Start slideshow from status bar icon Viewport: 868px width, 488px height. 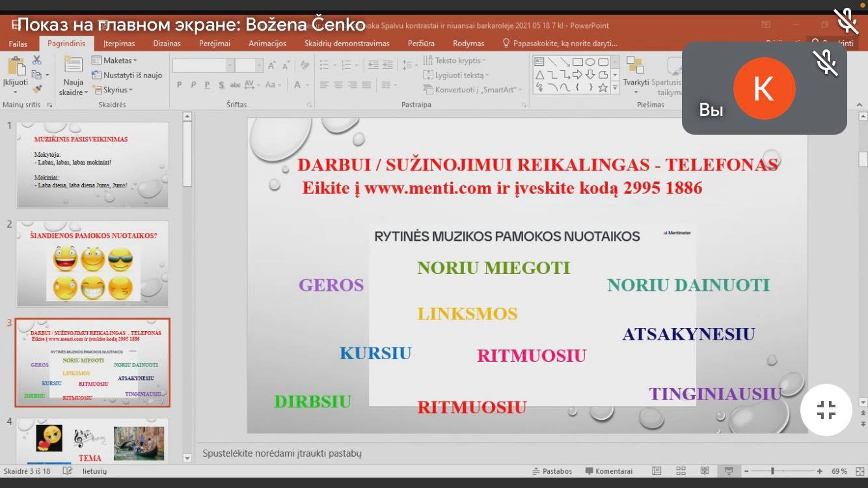(x=729, y=471)
